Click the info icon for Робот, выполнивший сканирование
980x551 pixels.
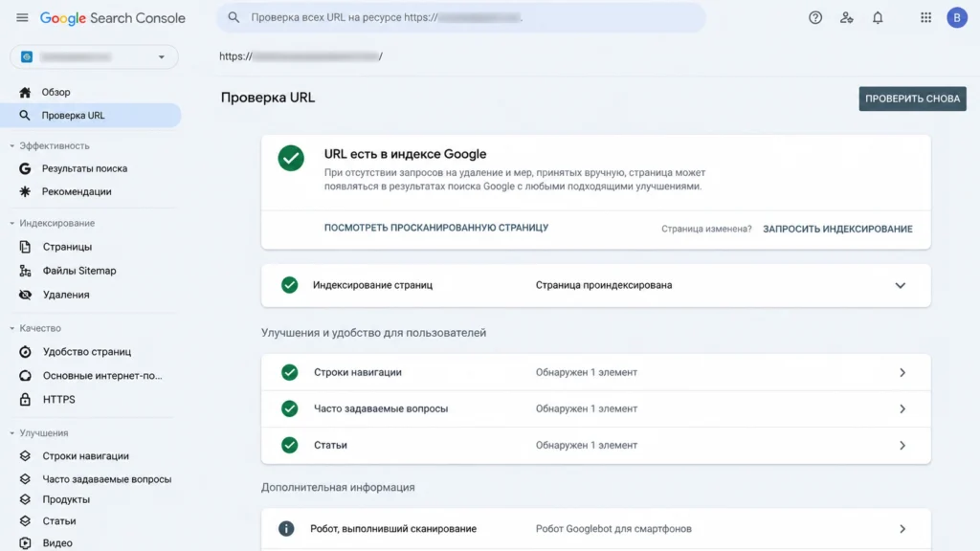point(285,528)
